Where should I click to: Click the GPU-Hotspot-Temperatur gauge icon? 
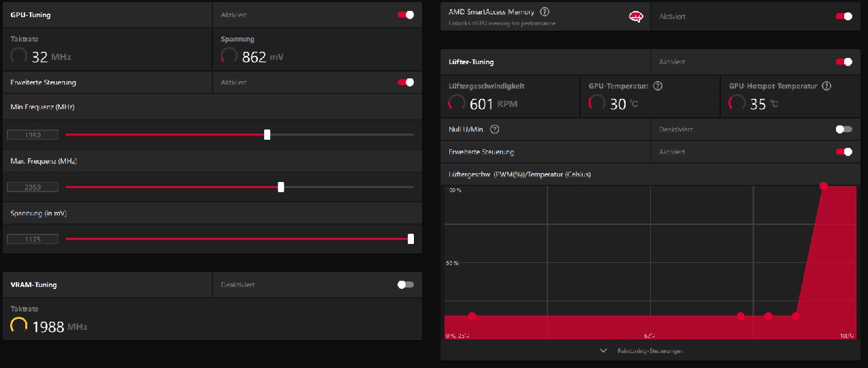pyautogui.click(x=737, y=103)
